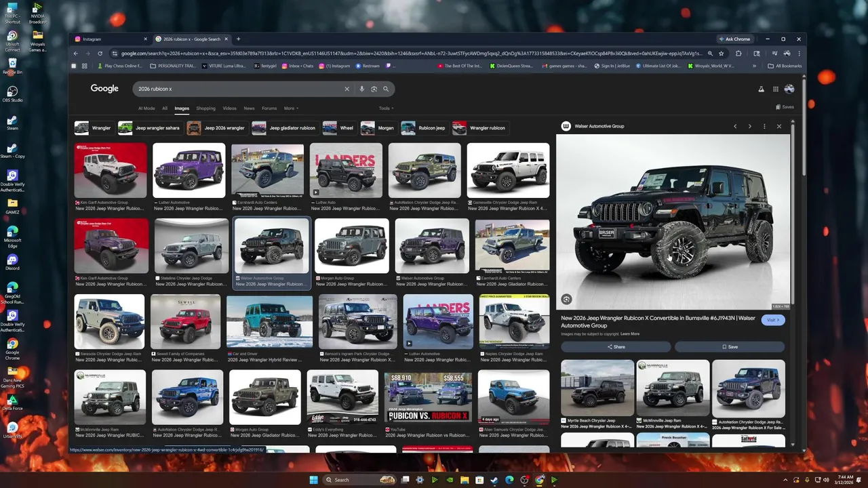Open the purple Luther Automotive Jeep thumbnail
Viewport: 868px width, 488px height.
189,170
